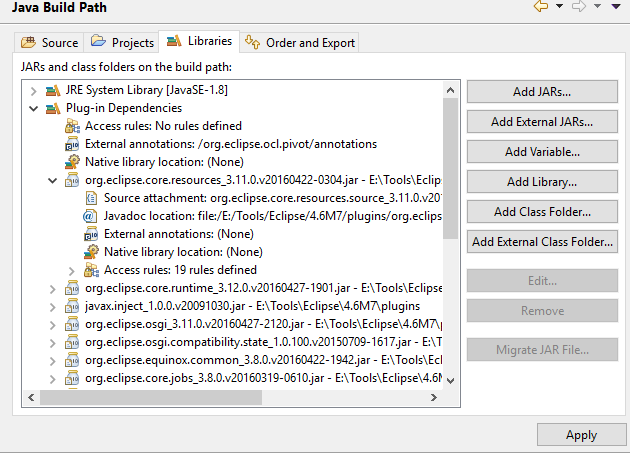Click the org.eclipse.core.jobs jar icon
Screen dimensions: 630x453
pyautogui.click(x=72, y=379)
